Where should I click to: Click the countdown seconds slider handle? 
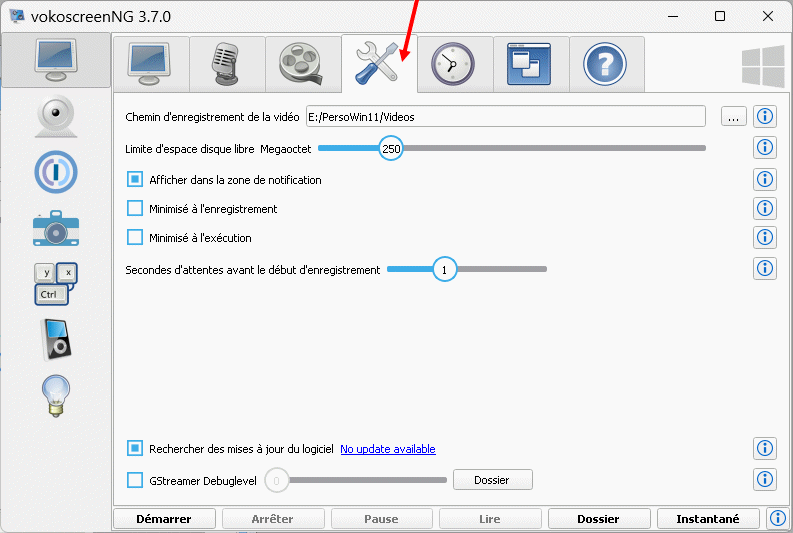tap(445, 270)
